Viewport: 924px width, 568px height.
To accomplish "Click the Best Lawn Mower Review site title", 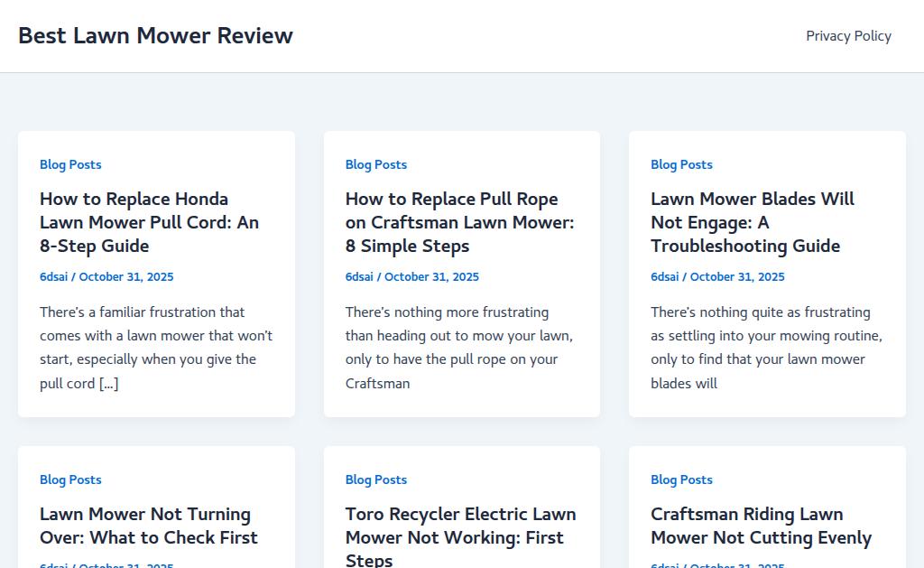I will tap(155, 36).
